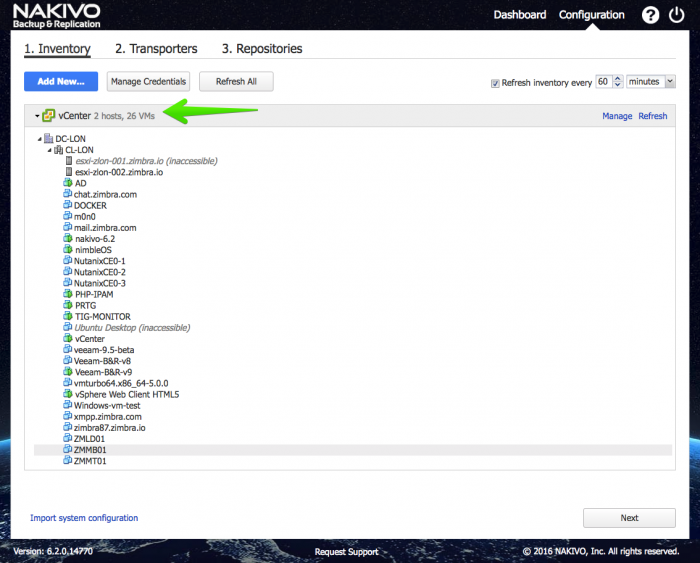Click the Veeam-B&R-v9 VM icon
The image size is (700, 563).
68,371
